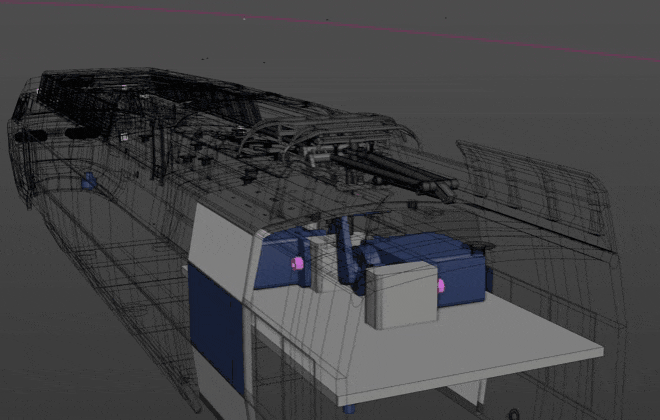The image size is (660, 420).
Task: Click the magenta horizon axis line
Action: click(400, 30)
